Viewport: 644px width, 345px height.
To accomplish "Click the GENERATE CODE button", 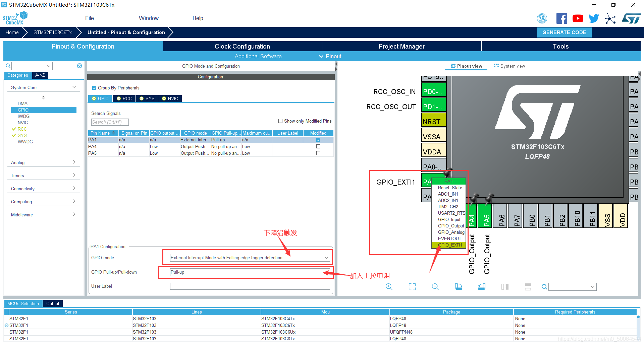I will [564, 32].
